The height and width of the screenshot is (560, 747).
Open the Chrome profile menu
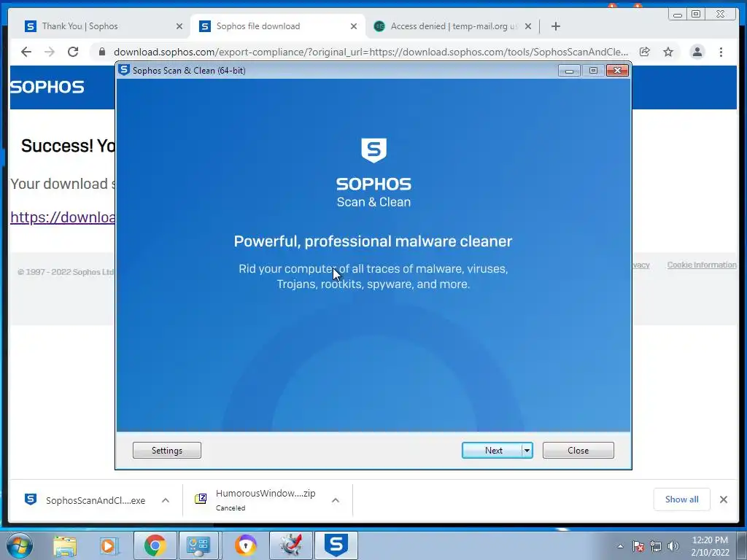(x=697, y=52)
